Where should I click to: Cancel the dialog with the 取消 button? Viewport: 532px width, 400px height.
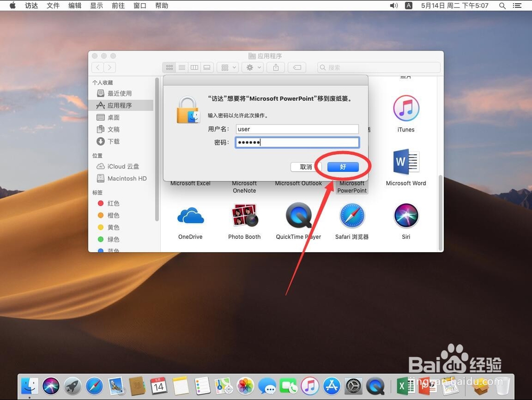(306, 166)
